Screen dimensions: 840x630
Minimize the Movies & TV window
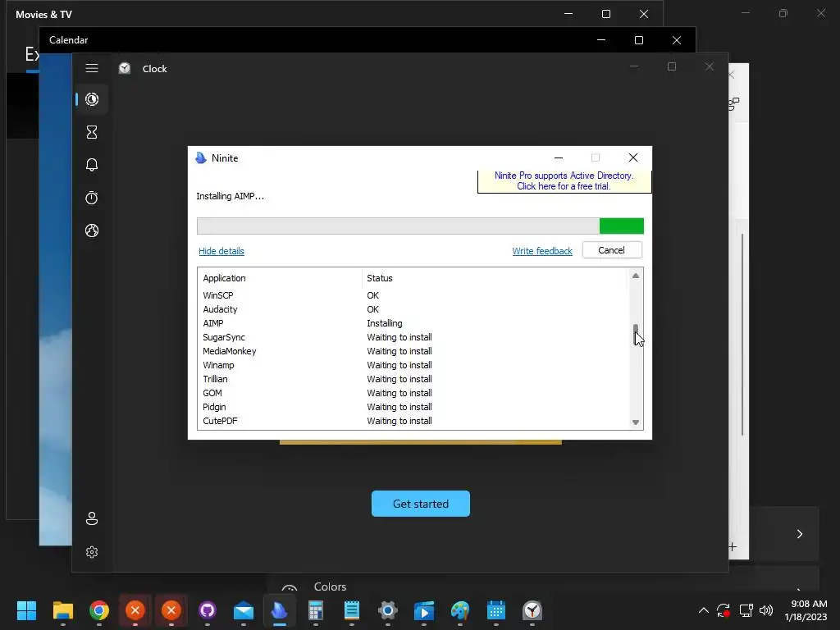click(x=568, y=14)
